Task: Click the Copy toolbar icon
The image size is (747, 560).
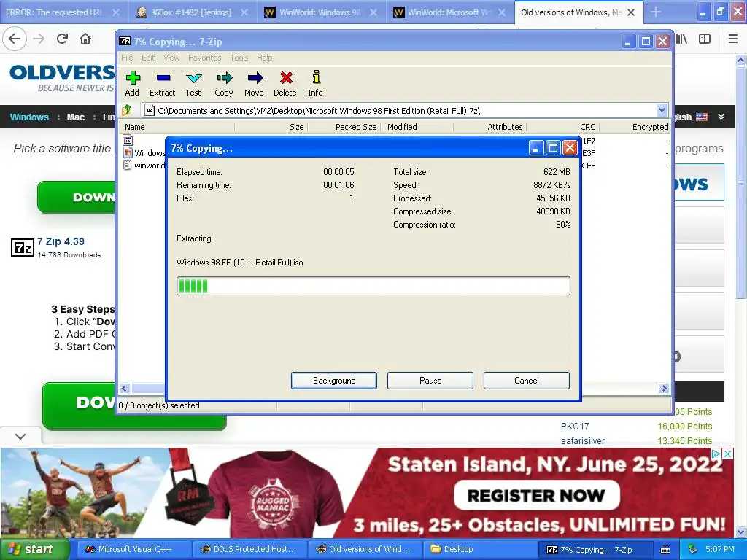Action: click(224, 83)
